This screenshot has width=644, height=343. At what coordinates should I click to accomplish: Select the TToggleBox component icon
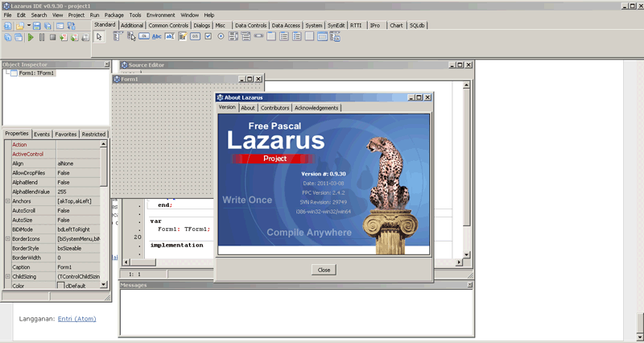click(x=195, y=36)
